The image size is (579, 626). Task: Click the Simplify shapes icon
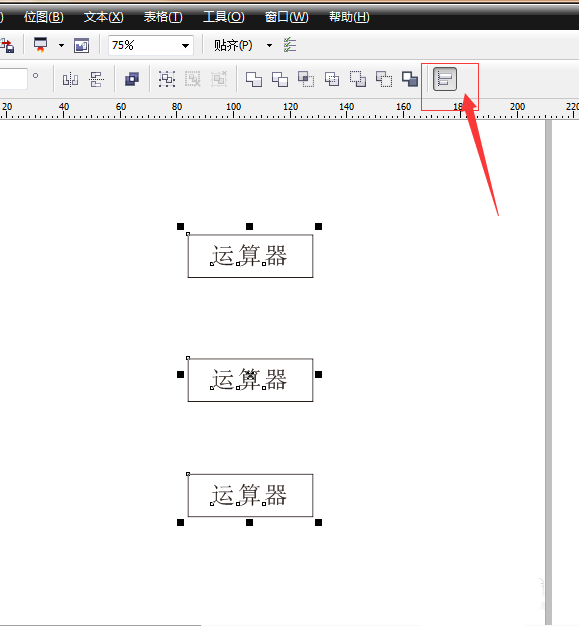pos(332,79)
